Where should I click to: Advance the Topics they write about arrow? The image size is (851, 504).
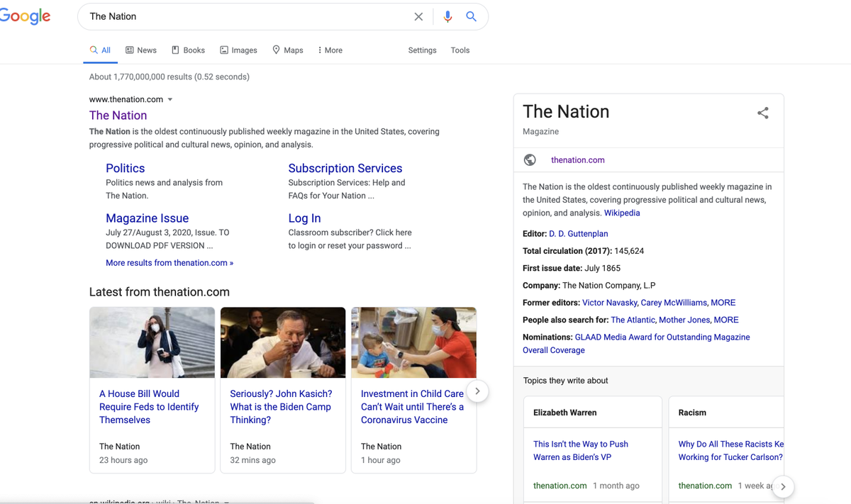pyautogui.click(x=783, y=486)
